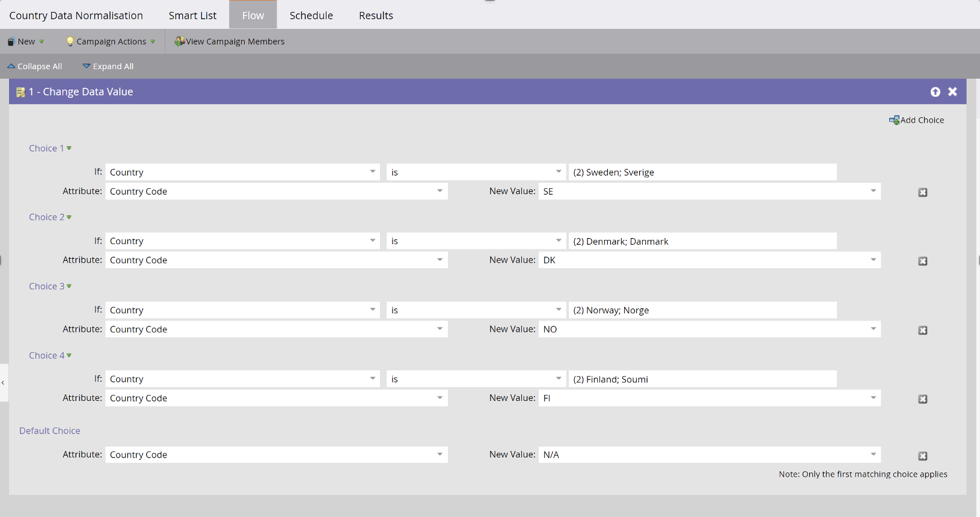Image resolution: width=980 pixels, height=517 pixels.
Task: Click the Default Choice label
Action: (x=50, y=430)
